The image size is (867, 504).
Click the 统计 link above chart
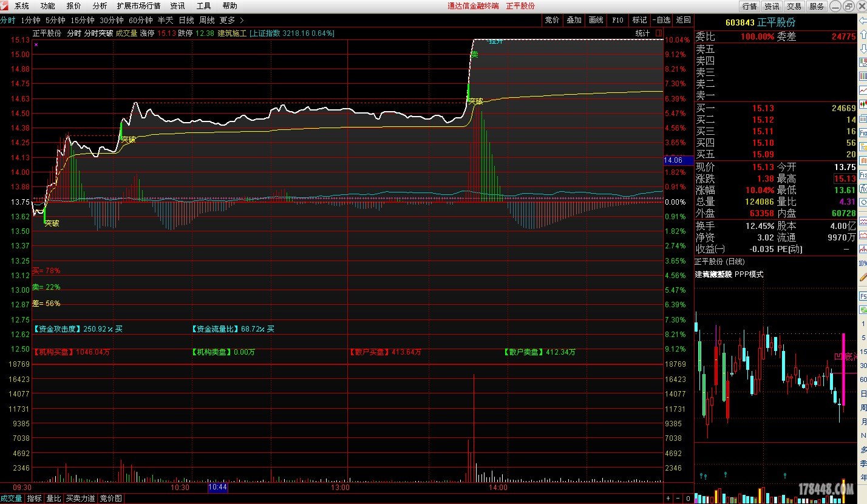click(642, 33)
